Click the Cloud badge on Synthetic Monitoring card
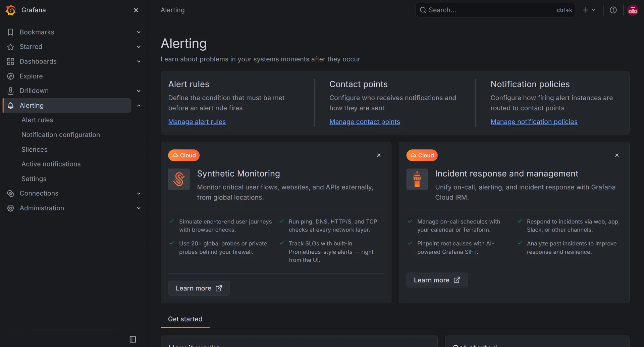Screen dimensions: 644x347 [184, 155]
